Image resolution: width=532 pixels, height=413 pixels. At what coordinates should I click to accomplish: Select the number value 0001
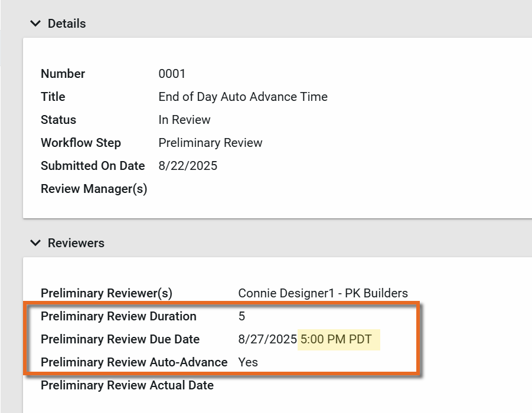(x=172, y=74)
